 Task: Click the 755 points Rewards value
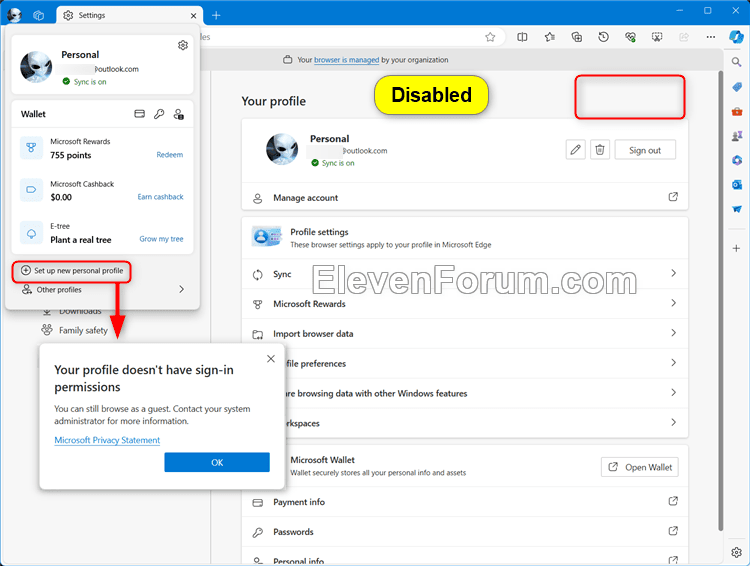(x=71, y=155)
